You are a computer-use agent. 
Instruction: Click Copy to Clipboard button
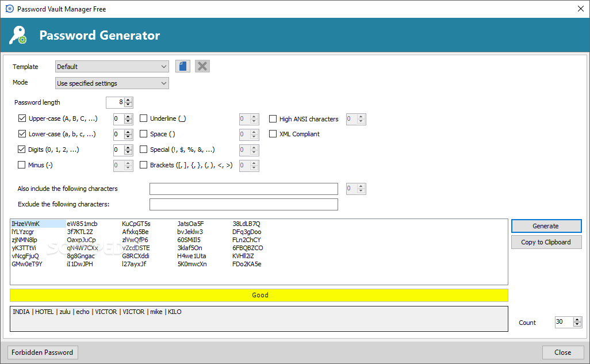(546, 242)
